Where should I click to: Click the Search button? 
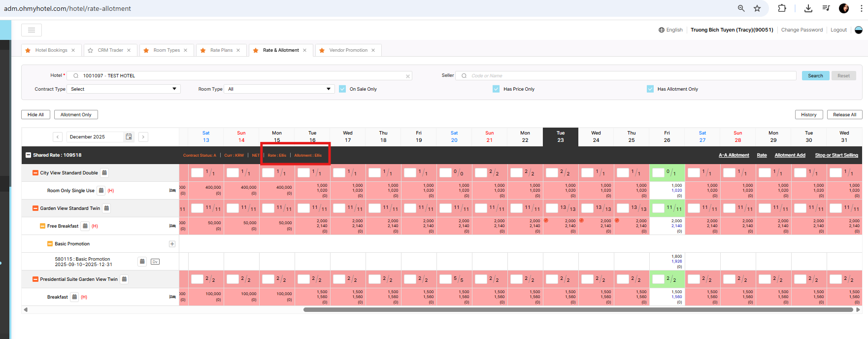tap(815, 76)
